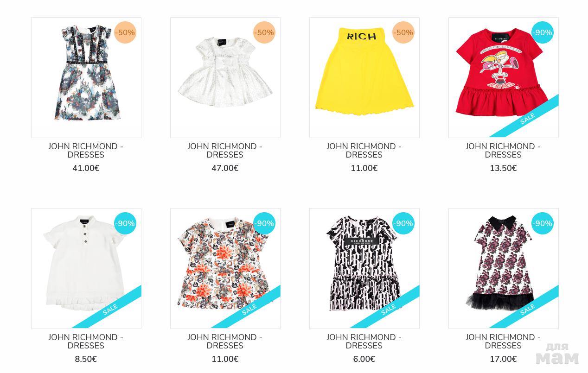The width and height of the screenshot is (588, 373).
Task: Click the -50% badge on the white satin dress
Action: click(264, 32)
